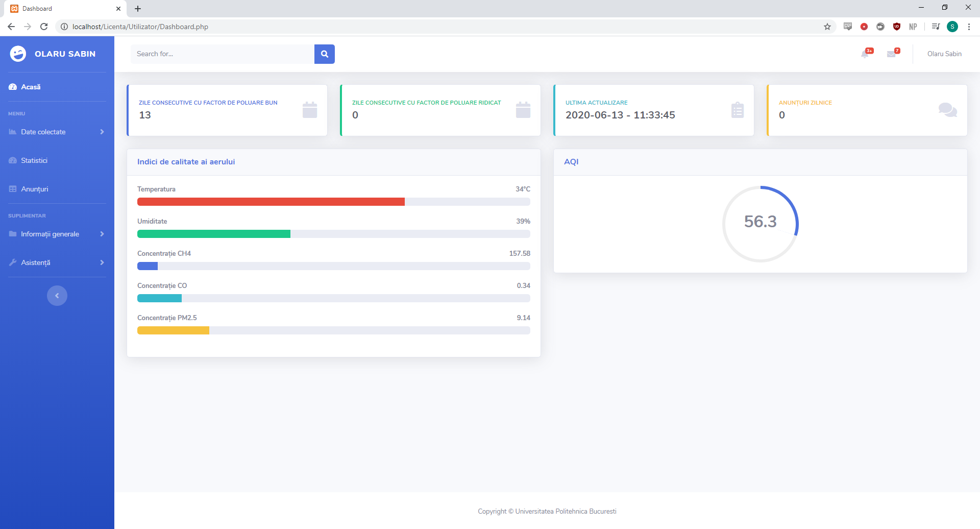Open the envelope messages icon
Image resolution: width=980 pixels, height=529 pixels.
[x=892, y=54]
